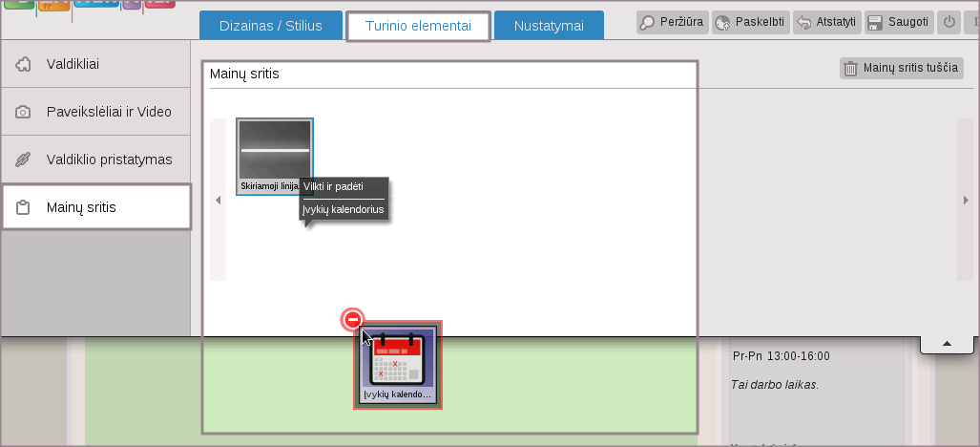The width and height of the screenshot is (980, 447).
Task: Collapse the editor panel with up arrow
Action: [946, 343]
